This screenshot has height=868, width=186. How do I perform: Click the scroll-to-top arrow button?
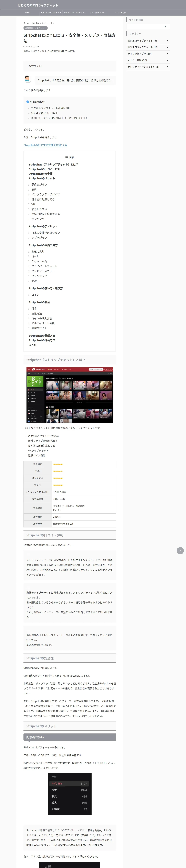180,551
